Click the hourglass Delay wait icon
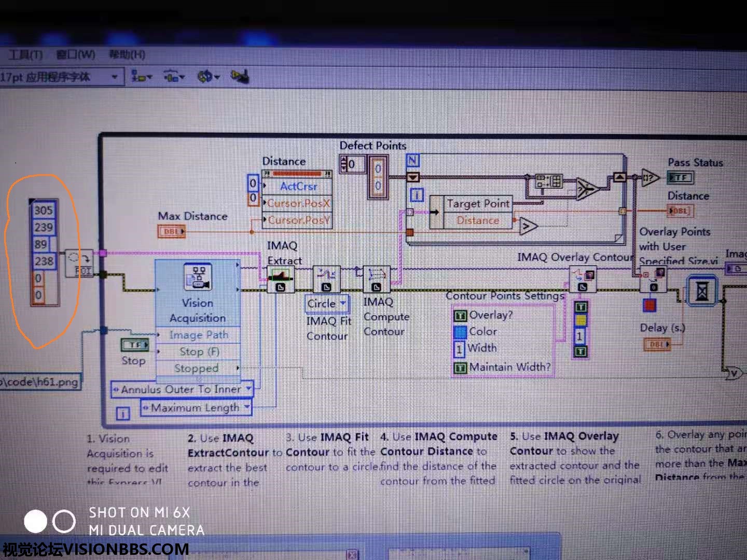The height and width of the screenshot is (560, 747). pos(701,291)
